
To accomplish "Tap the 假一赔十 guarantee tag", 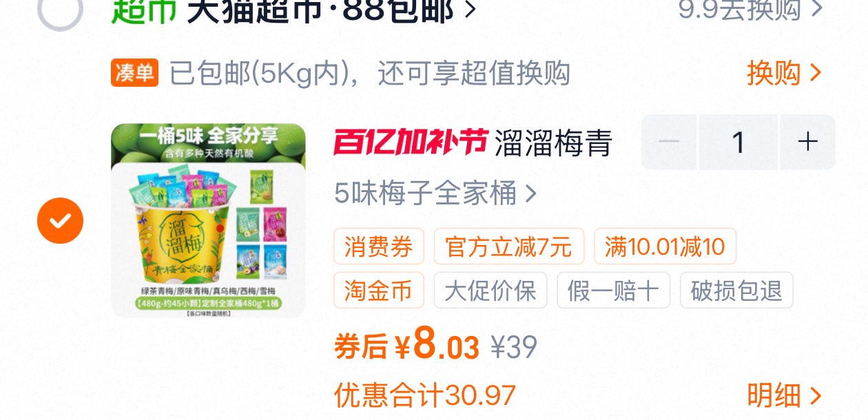I will [x=613, y=290].
